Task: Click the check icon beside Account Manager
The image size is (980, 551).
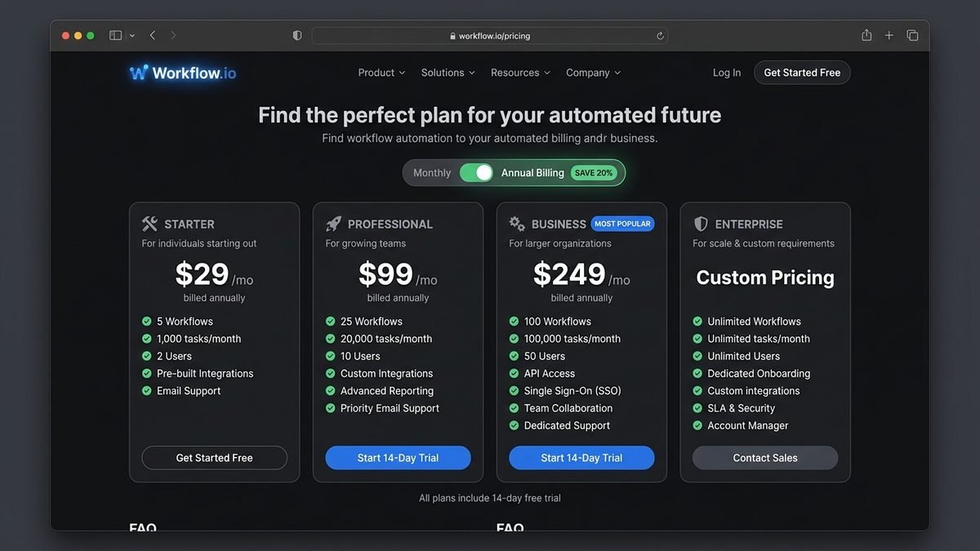Action: coord(698,425)
